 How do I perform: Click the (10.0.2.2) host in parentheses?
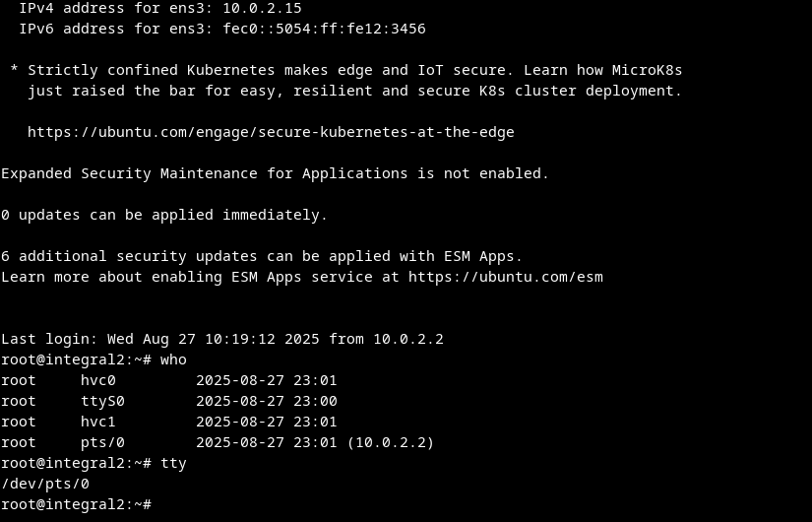(391, 442)
